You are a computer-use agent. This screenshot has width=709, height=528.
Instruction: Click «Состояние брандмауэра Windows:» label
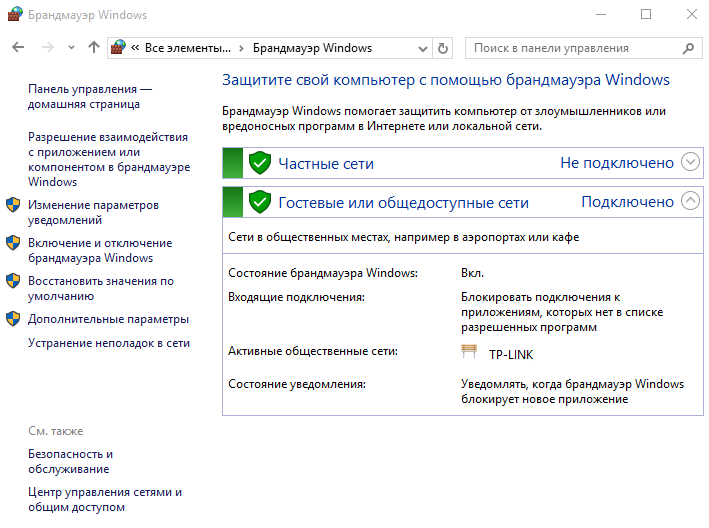click(x=323, y=273)
